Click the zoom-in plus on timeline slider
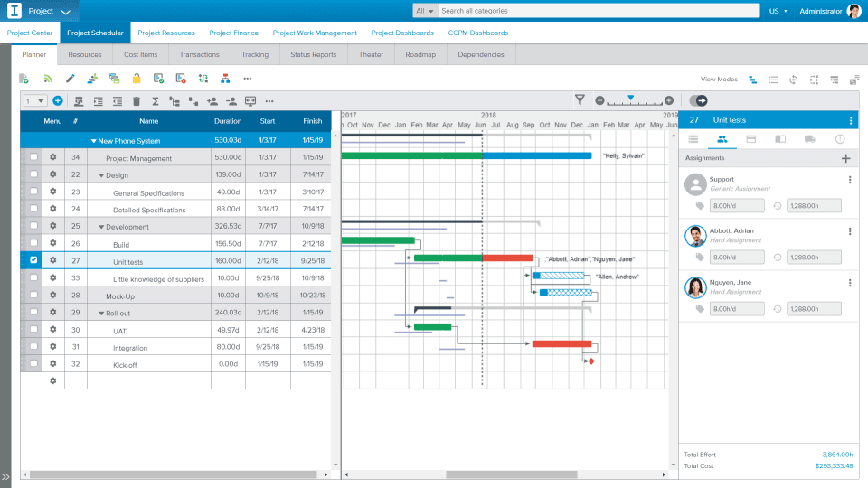This screenshot has height=488, width=868. click(x=669, y=100)
